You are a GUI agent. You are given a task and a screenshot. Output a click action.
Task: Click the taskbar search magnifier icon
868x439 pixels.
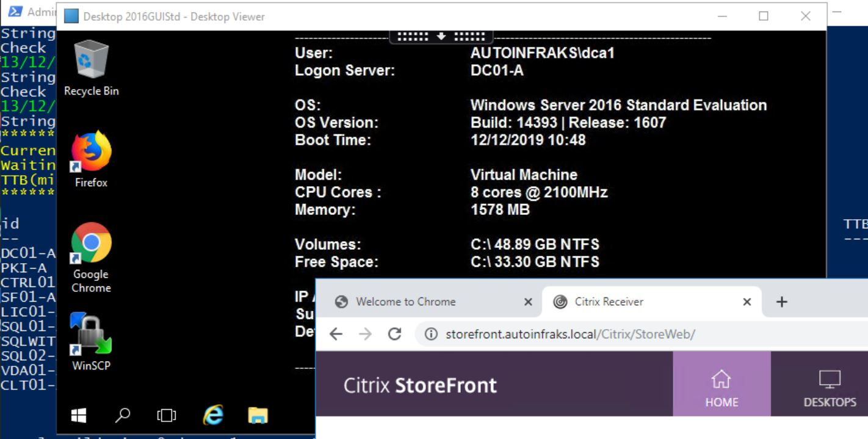tap(123, 415)
